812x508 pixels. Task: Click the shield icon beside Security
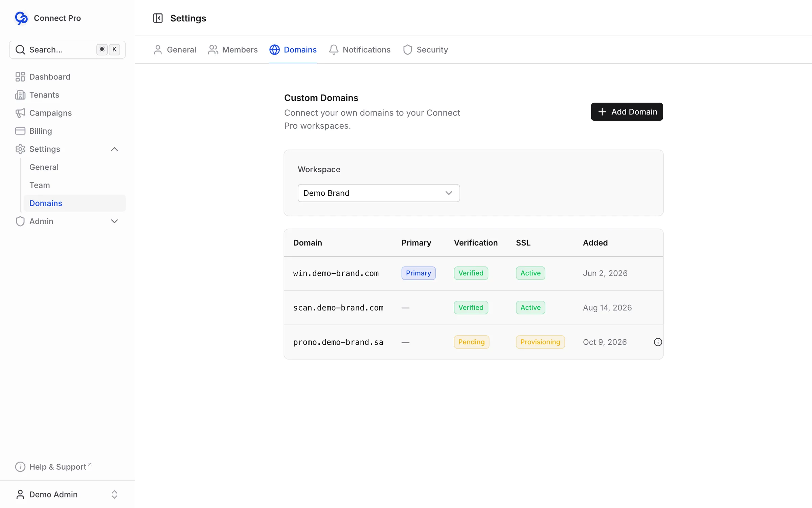click(408, 50)
